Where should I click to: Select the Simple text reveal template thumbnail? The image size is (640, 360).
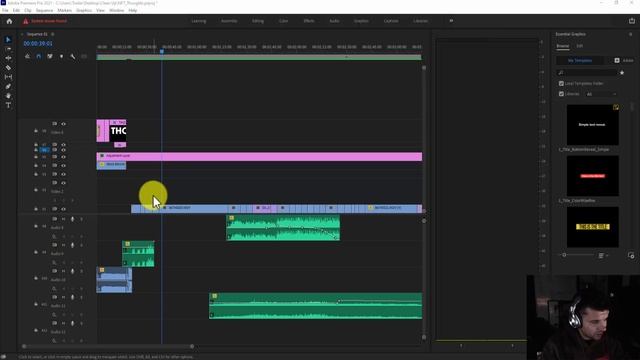592,124
